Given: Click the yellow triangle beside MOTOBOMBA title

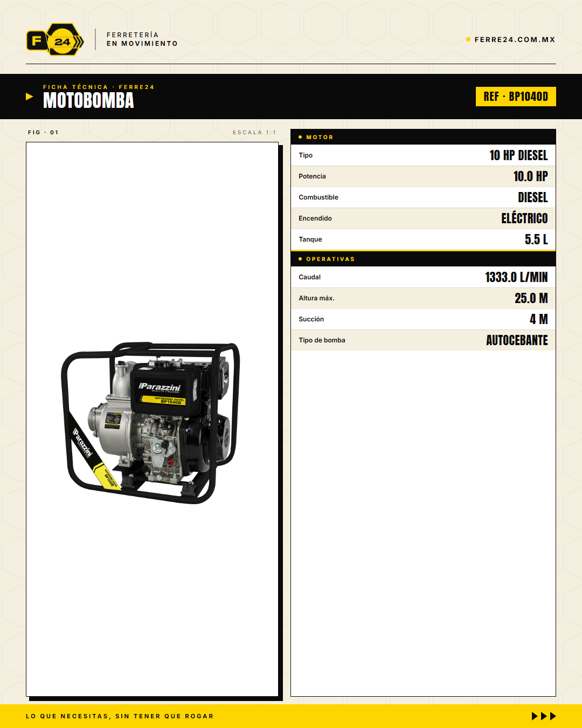Looking at the screenshot, I should [30, 97].
